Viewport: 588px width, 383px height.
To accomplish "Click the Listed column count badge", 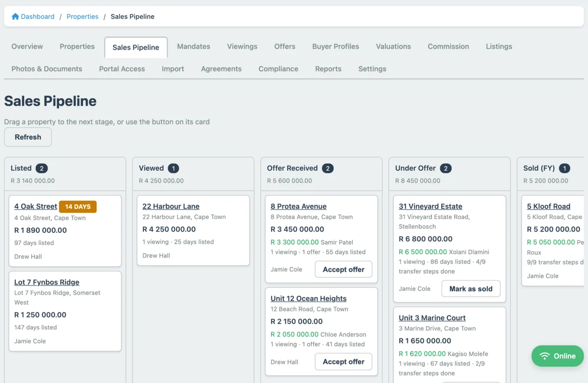I will (42, 168).
